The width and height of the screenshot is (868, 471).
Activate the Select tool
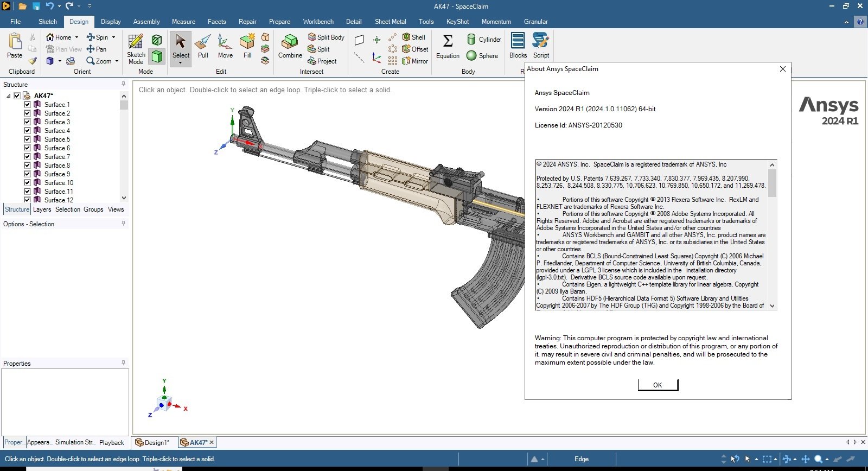click(181, 46)
